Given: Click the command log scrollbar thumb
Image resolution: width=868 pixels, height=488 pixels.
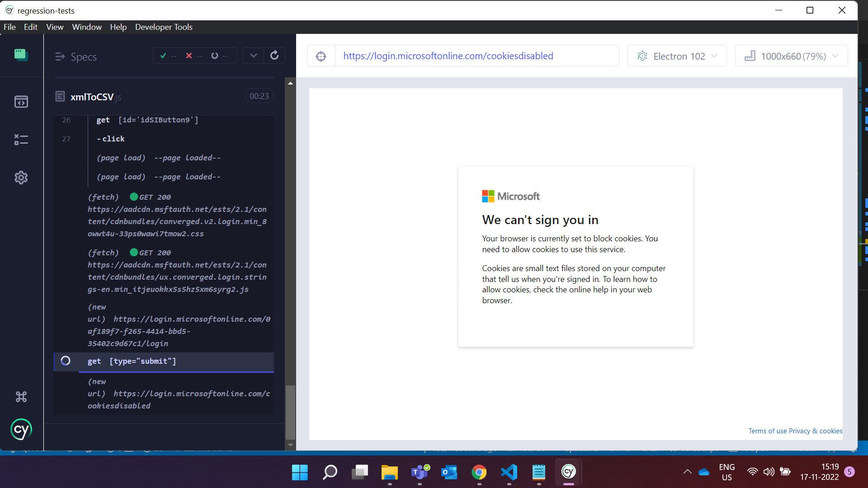Looking at the screenshot, I should coord(290,412).
